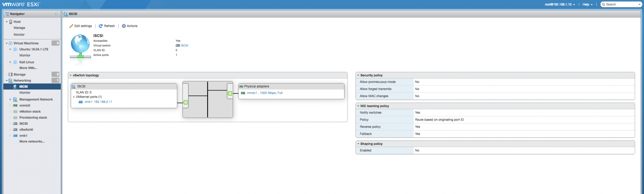Viewport: 644px width, 194px height.
Task: Select the Failback row
Action: [x=495, y=134]
